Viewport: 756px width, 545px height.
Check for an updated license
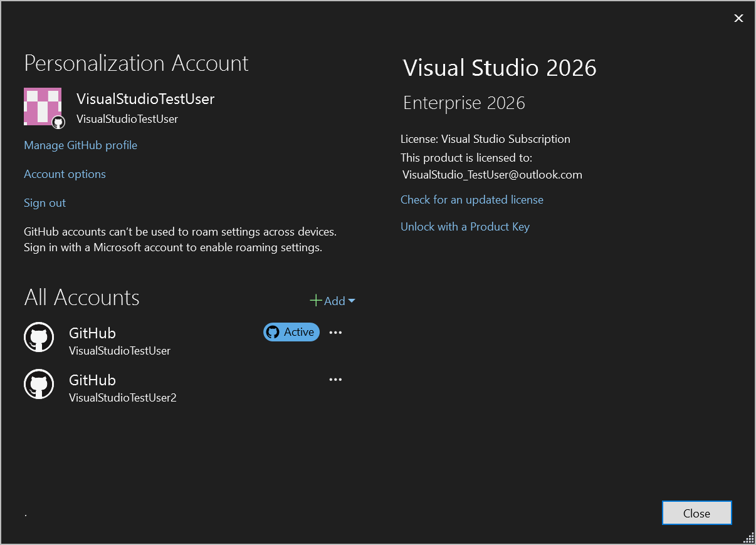[x=472, y=199]
